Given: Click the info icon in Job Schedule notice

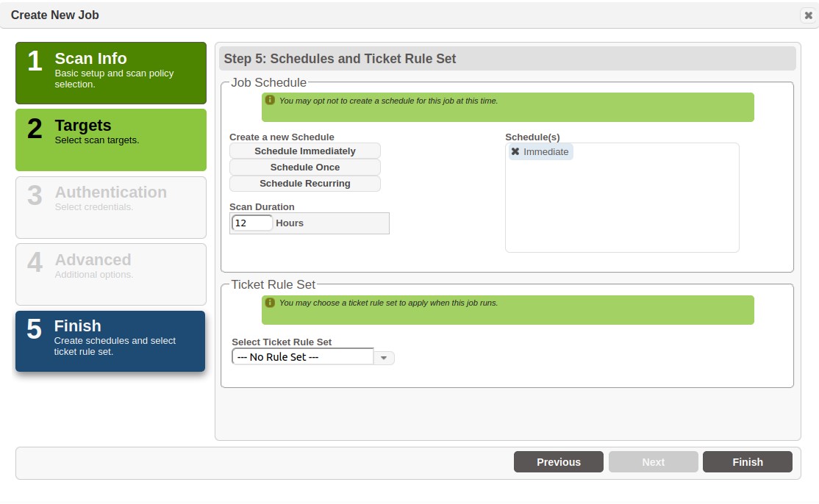Looking at the screenshot, I should [x=270, y=100].
